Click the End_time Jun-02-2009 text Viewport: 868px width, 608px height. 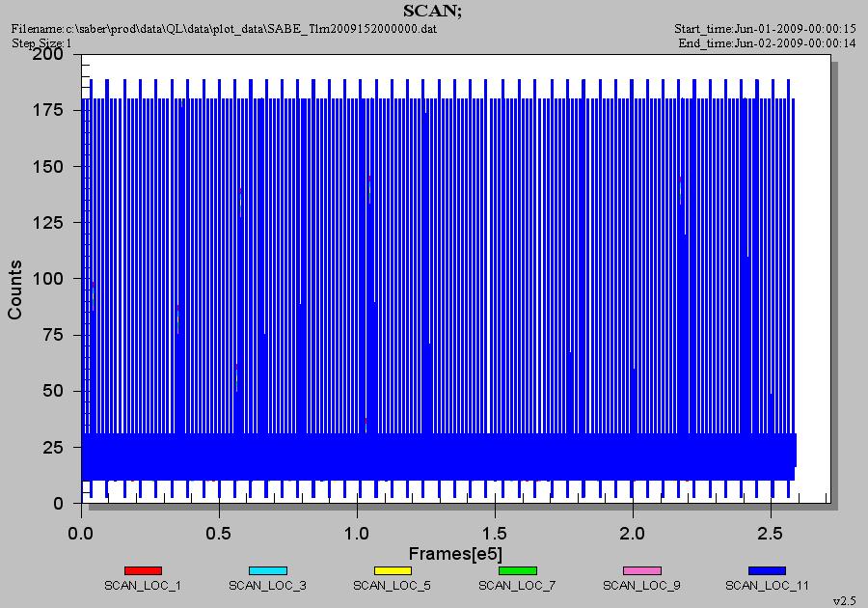[x=768, y=42]
